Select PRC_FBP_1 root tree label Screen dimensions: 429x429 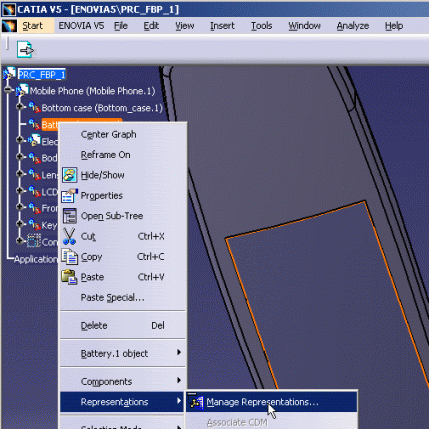pyautogui.click(x=42, y=75)
